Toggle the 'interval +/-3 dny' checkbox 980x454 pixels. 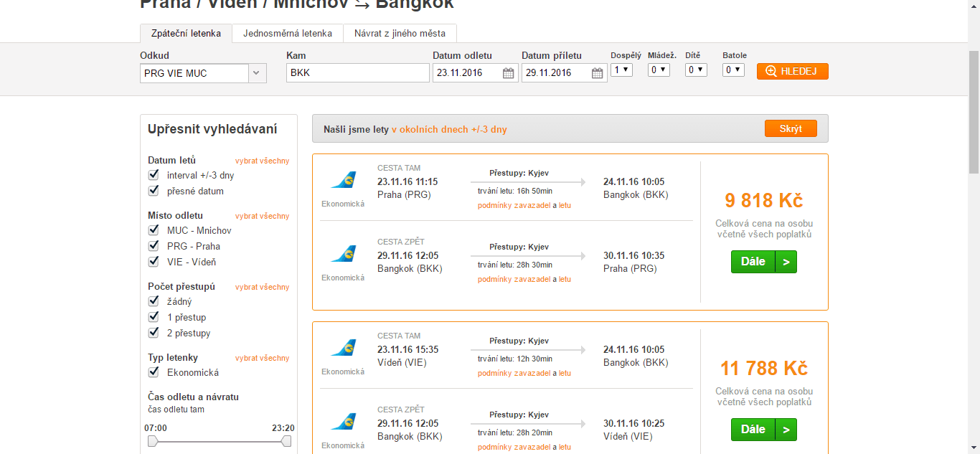[154, 175]
